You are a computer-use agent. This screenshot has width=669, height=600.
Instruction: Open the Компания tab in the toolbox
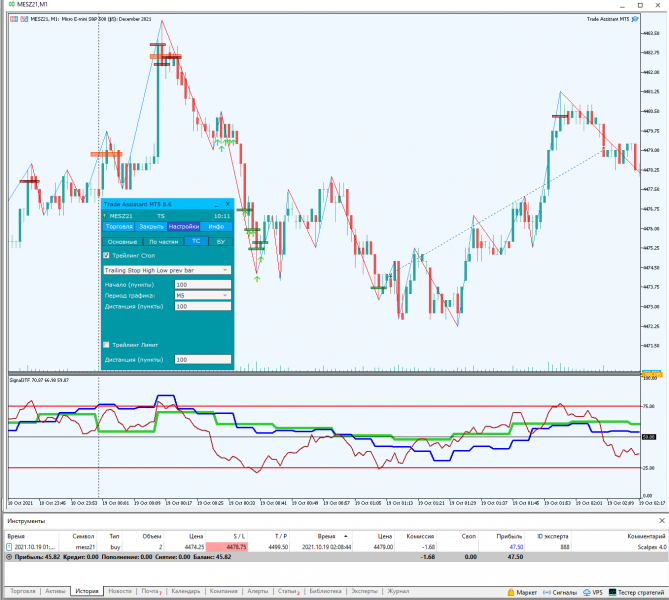point(224,591)
